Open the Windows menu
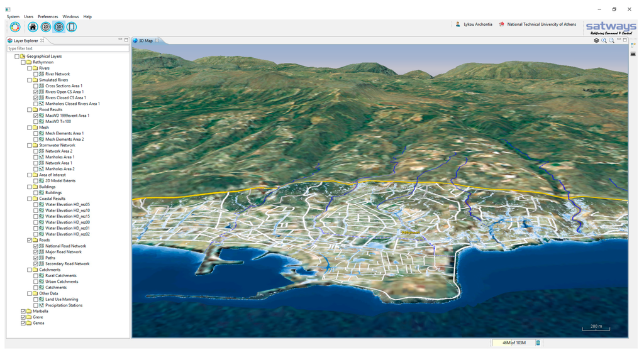This screenshot has height=355, width=644. (x=70, y=16)
